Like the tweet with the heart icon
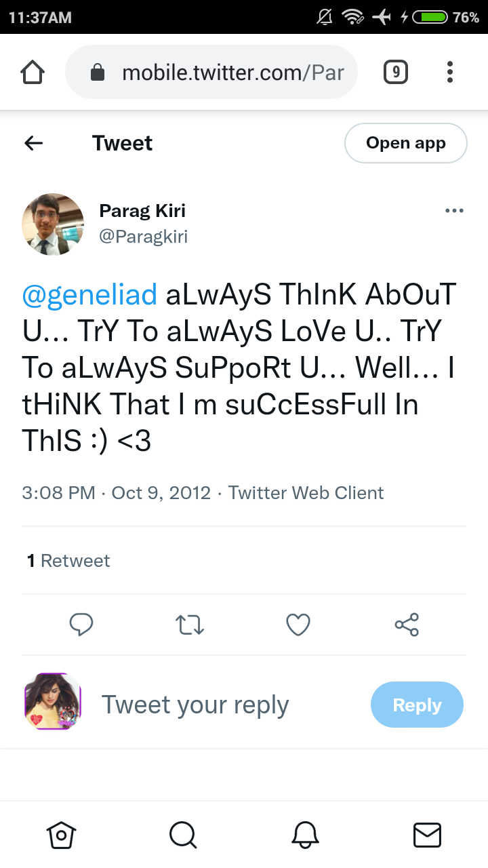The width and height of the screenshot is (488, 868). pyautogui.click(x=298, y=625)
